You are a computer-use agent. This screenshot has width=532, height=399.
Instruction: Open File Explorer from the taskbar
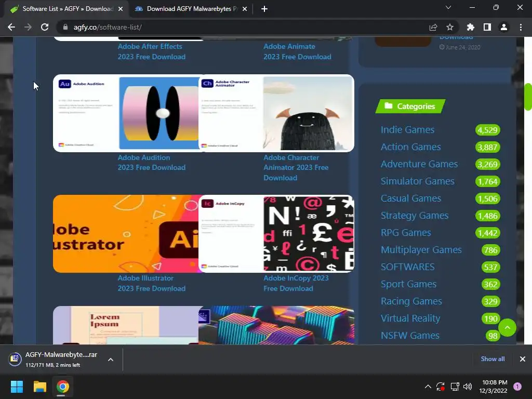click(x=39, y=387)
